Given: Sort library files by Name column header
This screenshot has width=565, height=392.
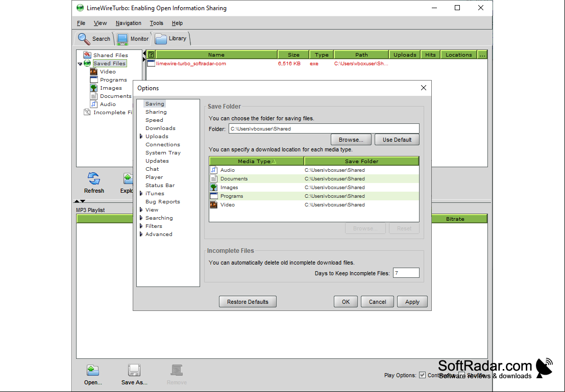Looking at the screenshot, I should tap(216, 55).
